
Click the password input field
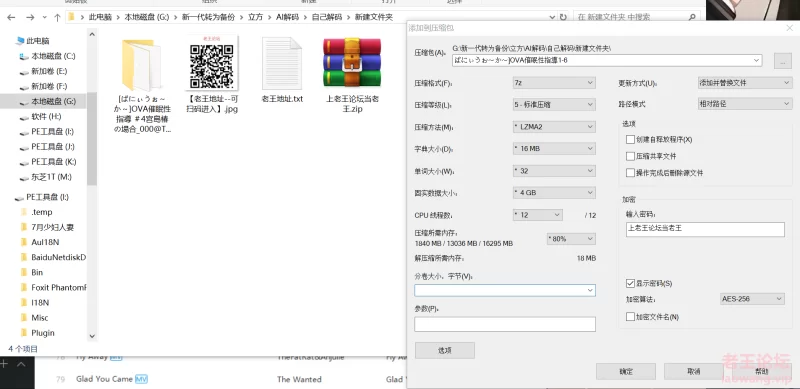[x=705, y=229]
